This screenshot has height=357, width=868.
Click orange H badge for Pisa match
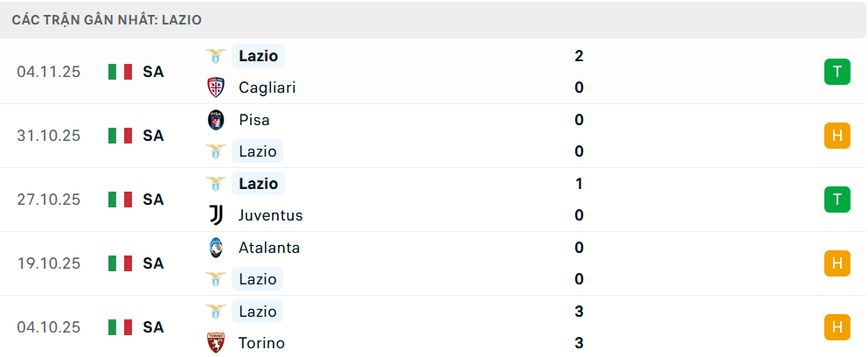pyautogui.click(x=837, y=136)
